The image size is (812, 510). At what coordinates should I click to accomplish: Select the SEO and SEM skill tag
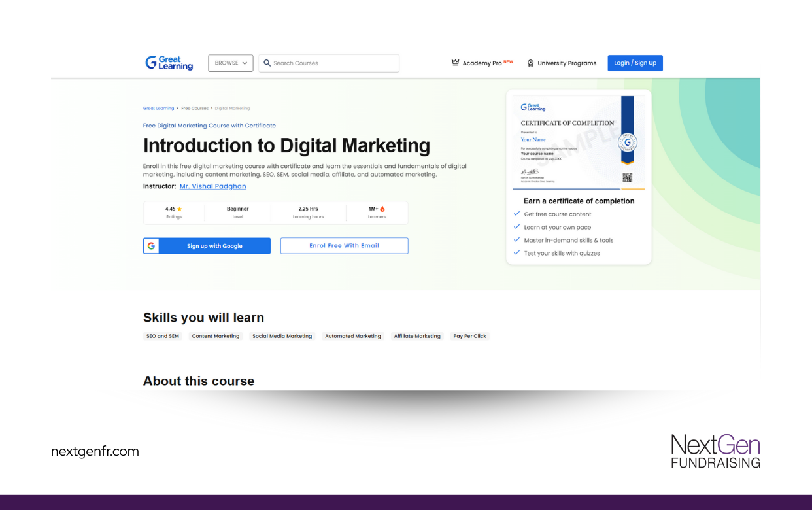(x=163, y=336)
